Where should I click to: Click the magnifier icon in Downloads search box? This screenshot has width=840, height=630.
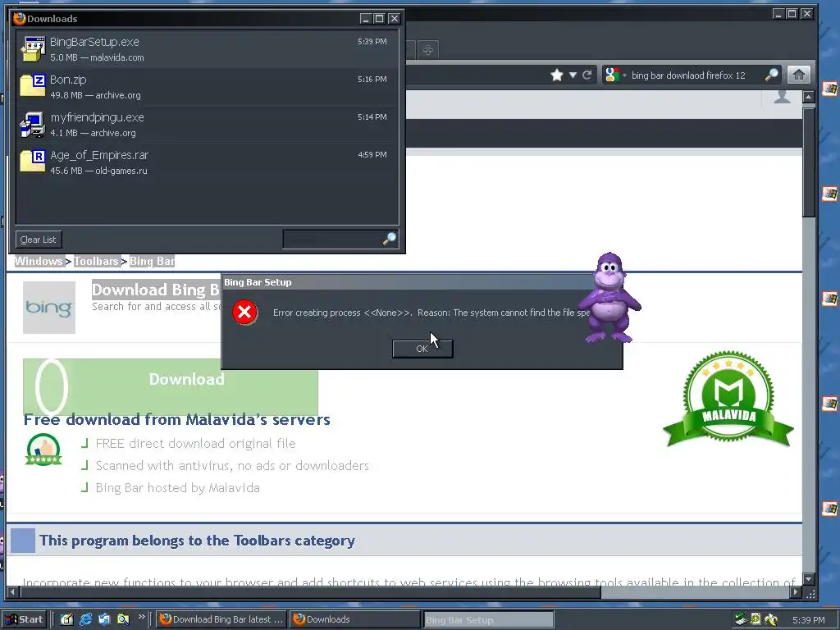[x=390, y=239]
